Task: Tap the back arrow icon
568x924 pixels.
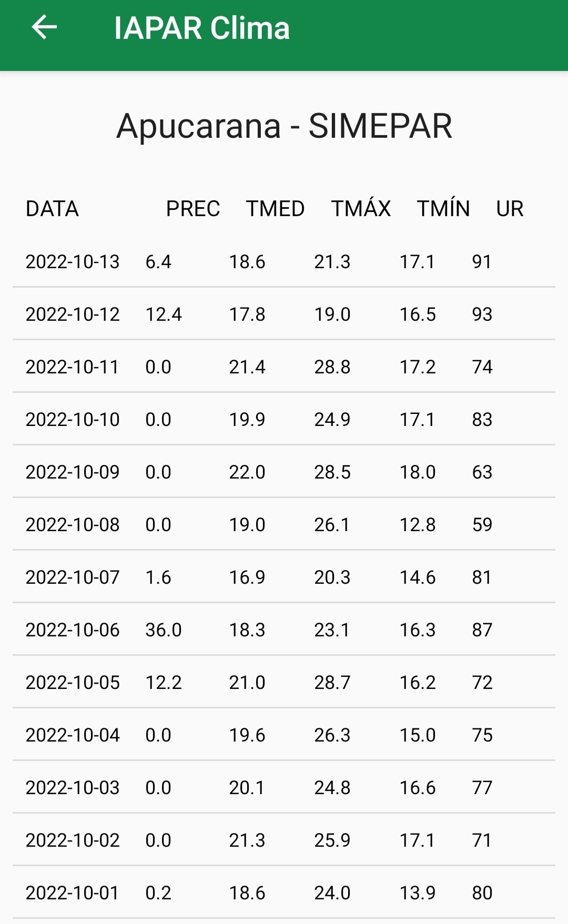Action: pyautogui.click(x=44, y=28)
